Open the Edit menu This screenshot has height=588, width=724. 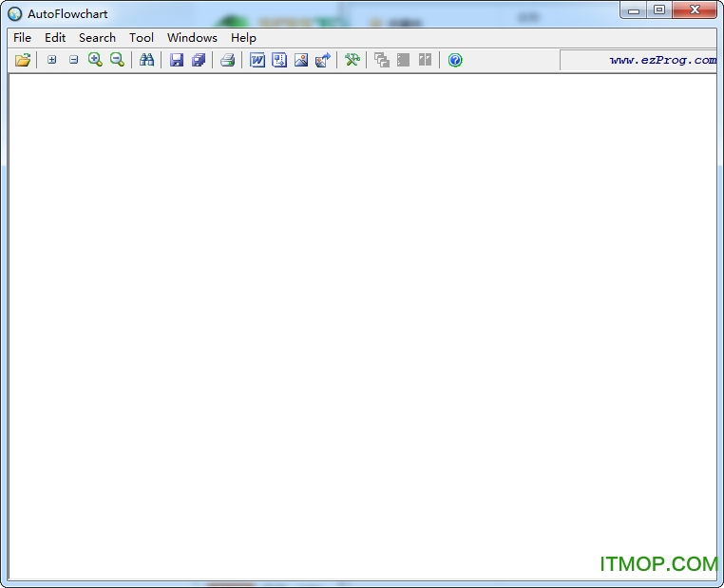tap(55, 37)
